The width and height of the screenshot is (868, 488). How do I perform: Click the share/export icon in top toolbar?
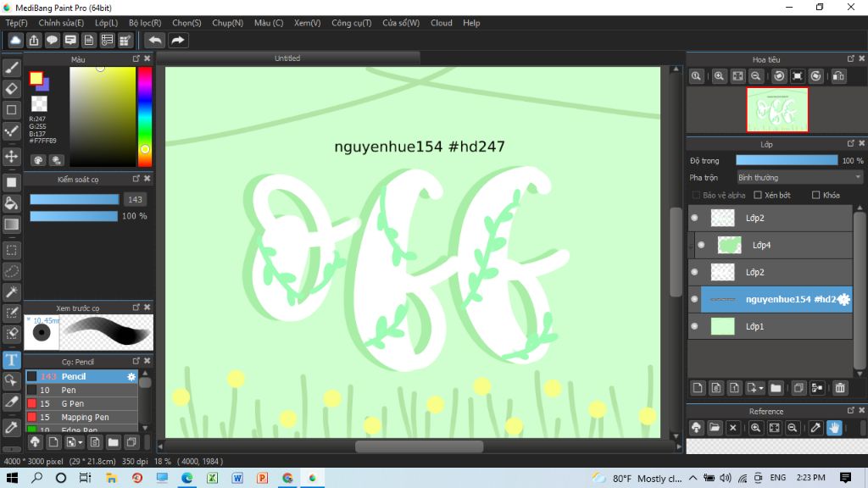tap(34, 41)
